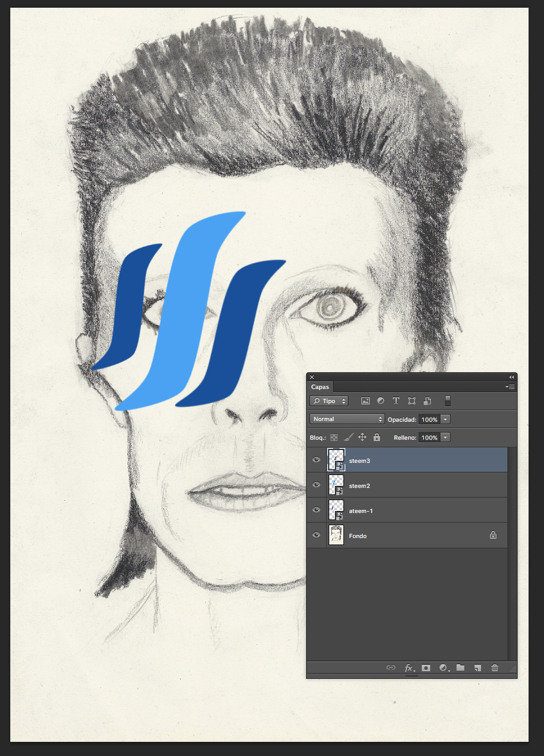Lock transparent pixels in Bloq. row
The width and height of the screenshot is (544, 756).
[x=334, y=438]
